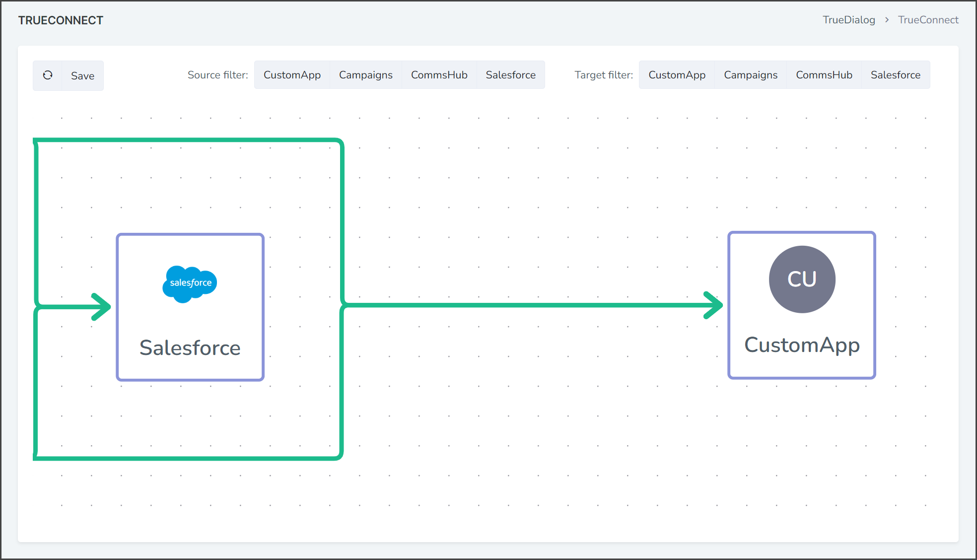Image resolution: width=977 pixels, height=560 pixels.
Task: Open the TrueConnect breadcrumb link
Action: coord(928,20)
